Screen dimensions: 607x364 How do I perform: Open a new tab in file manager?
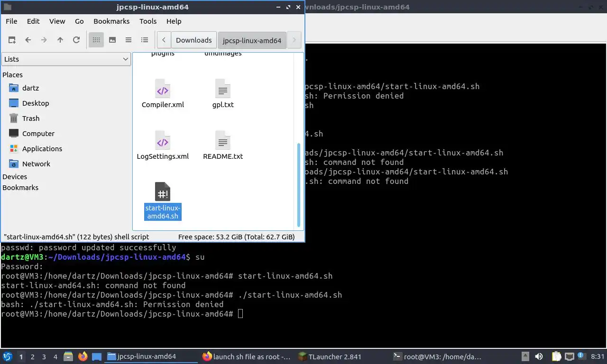pos(12,40)
